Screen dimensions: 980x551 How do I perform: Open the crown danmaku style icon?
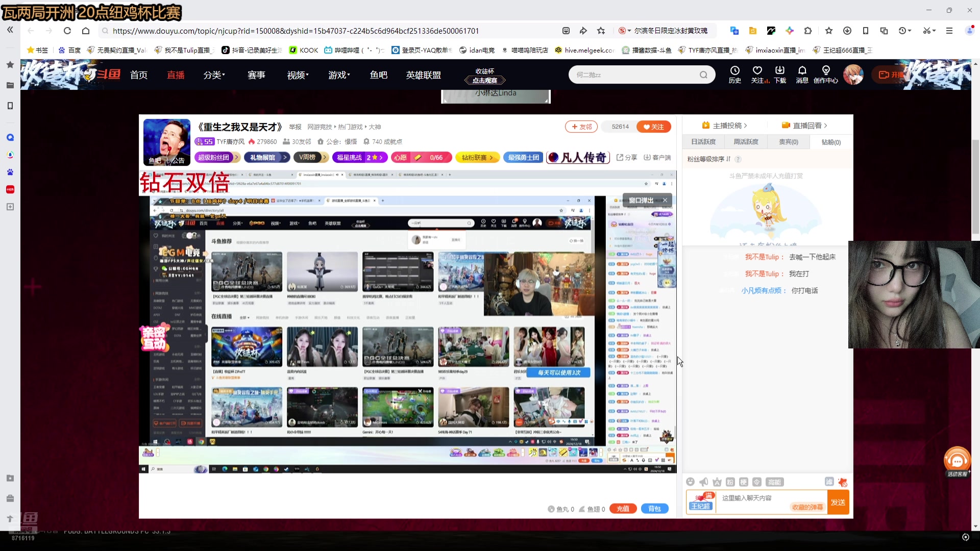[x=717, y=482]
